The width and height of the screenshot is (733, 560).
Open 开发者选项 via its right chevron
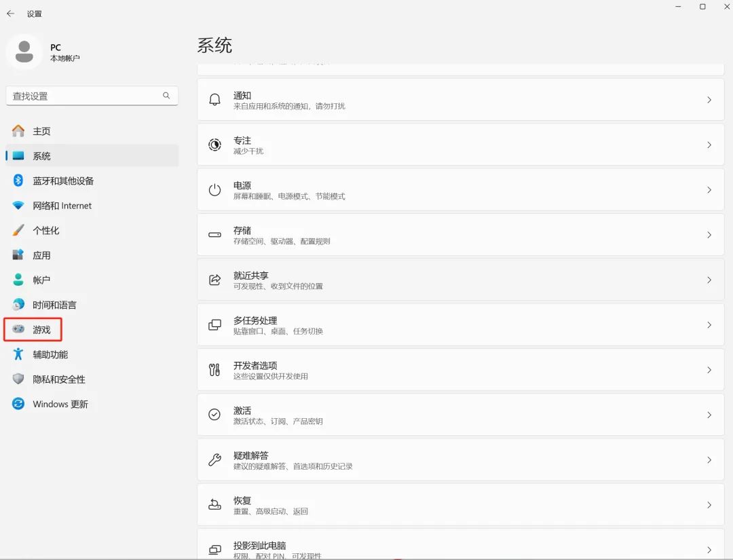pyautogui.click(x=709, y=370)
